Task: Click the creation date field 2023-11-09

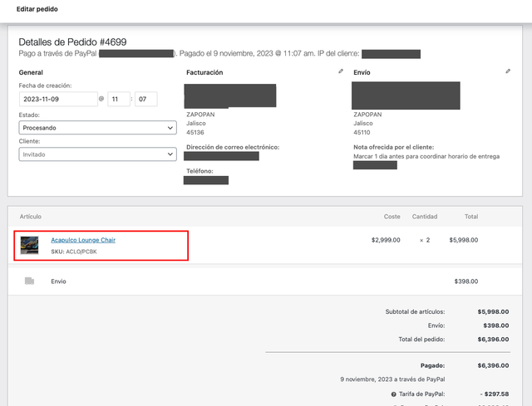Action: (x=58, y=99)
